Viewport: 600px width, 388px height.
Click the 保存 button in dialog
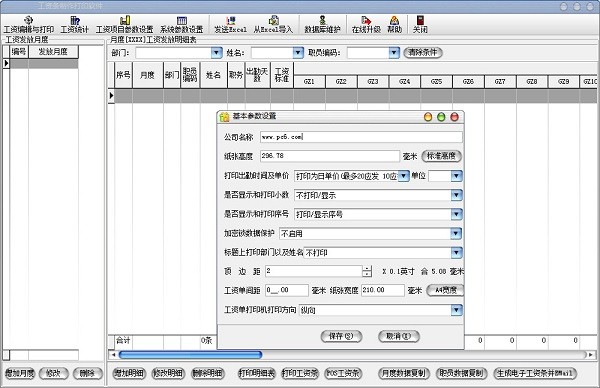pyautogui.click(x=341, y=336)
